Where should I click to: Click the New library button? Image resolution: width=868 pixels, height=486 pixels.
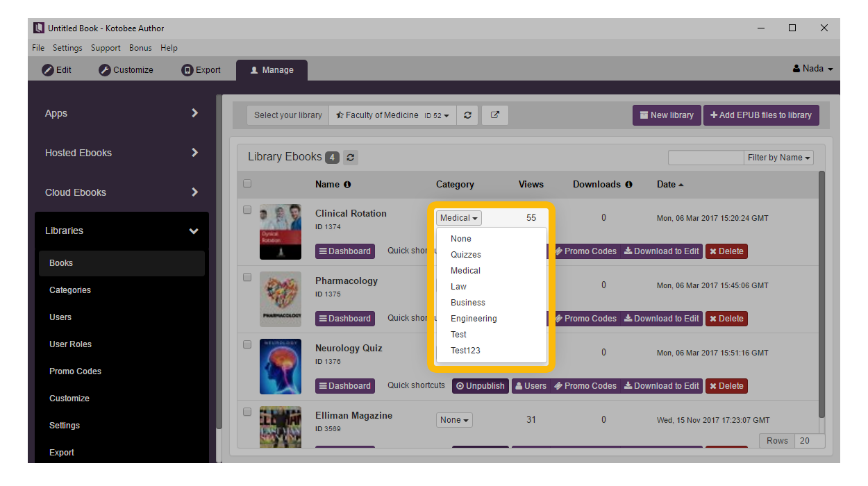click(x=667, y=115)
